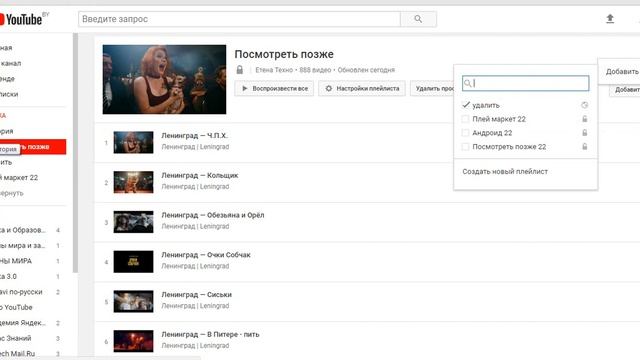Screen dimensions: 640x360
Task: Click the magnifier icon in playlist search box
Action: (468, 83)
